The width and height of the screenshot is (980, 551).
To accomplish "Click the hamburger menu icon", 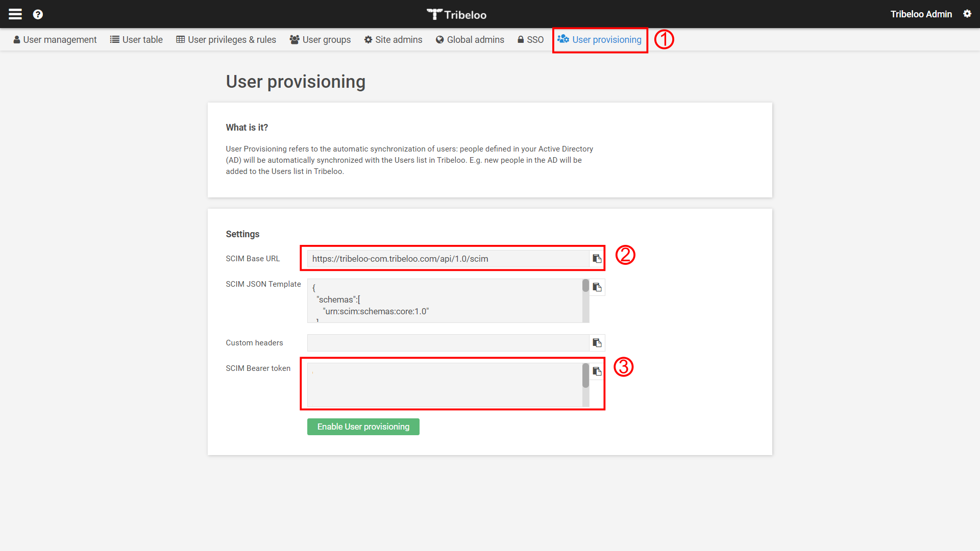I will [15, 13].
